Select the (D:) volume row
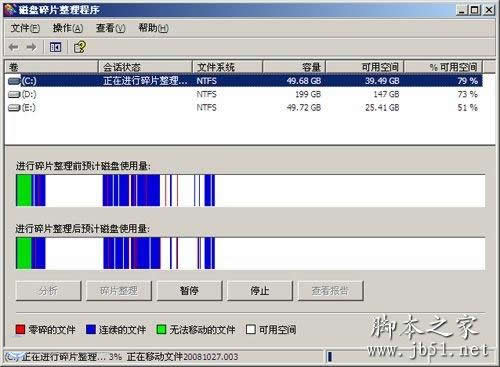This screenshot has height=367, width=500. tap(244, 94)
